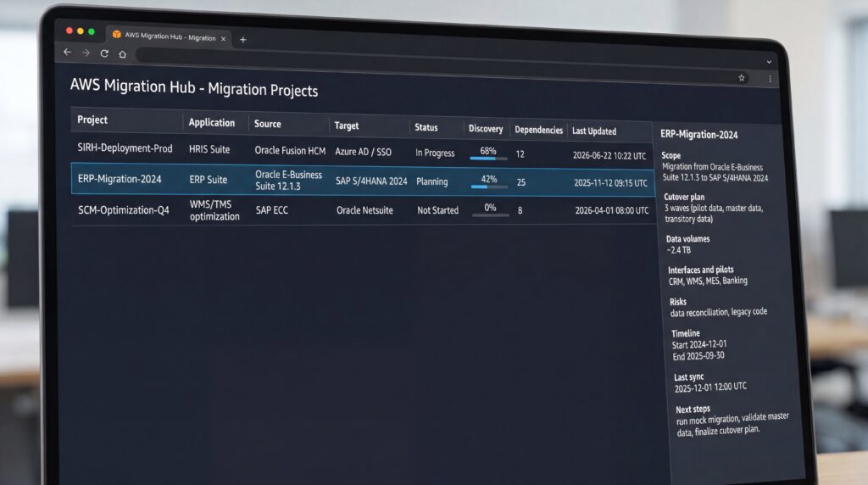The width and height of the screenshot is (868, 485).
Task: Select the AWS Migration Hub - Migration tab
Action: 170,36
